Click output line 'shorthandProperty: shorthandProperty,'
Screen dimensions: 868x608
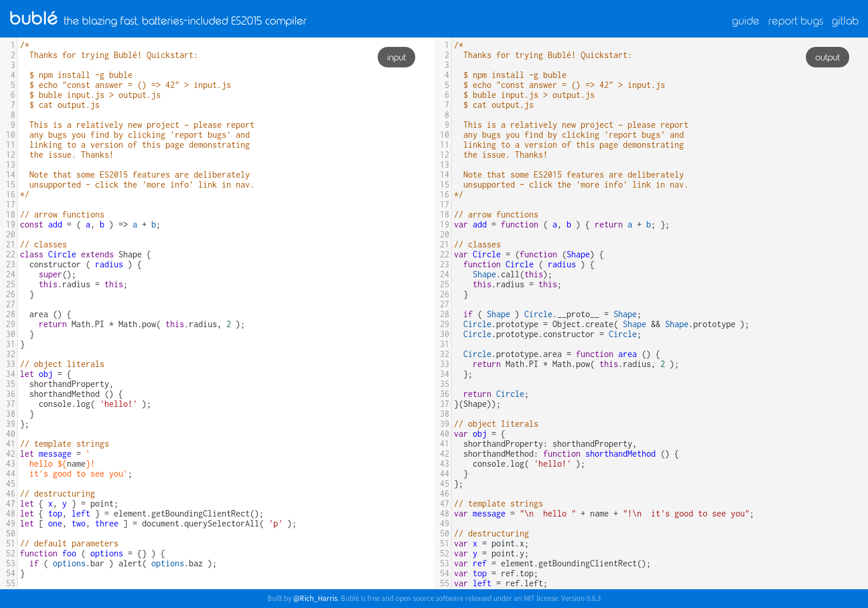pos(550,444)
